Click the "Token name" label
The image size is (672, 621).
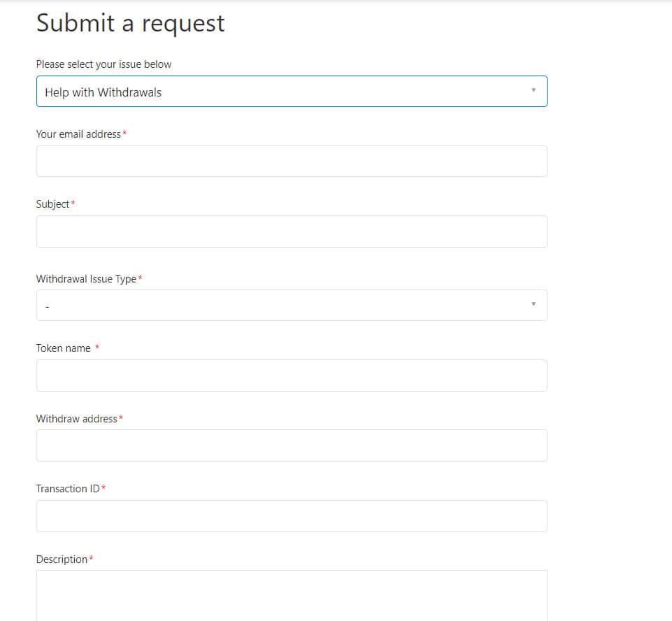(64, 348)
